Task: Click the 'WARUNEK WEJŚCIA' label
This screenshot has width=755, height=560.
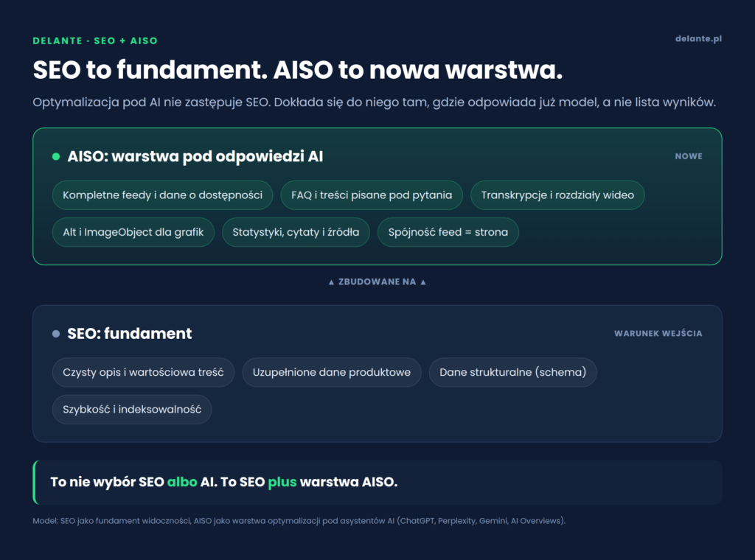Action: (x=658, y=333)
